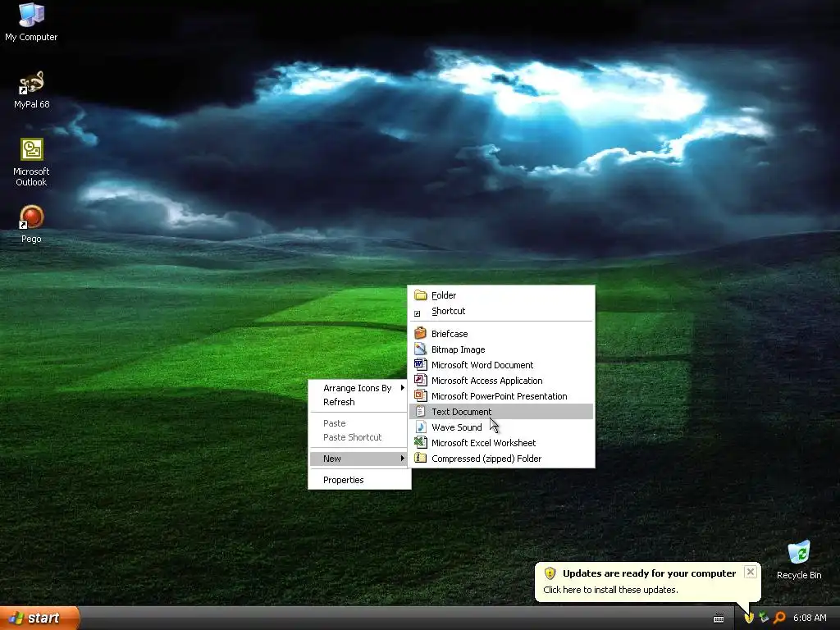Select the Recycle Bin icon
The width and height of the screenshot is (840, 630).
pyautogui.click(x=799, y=559)
